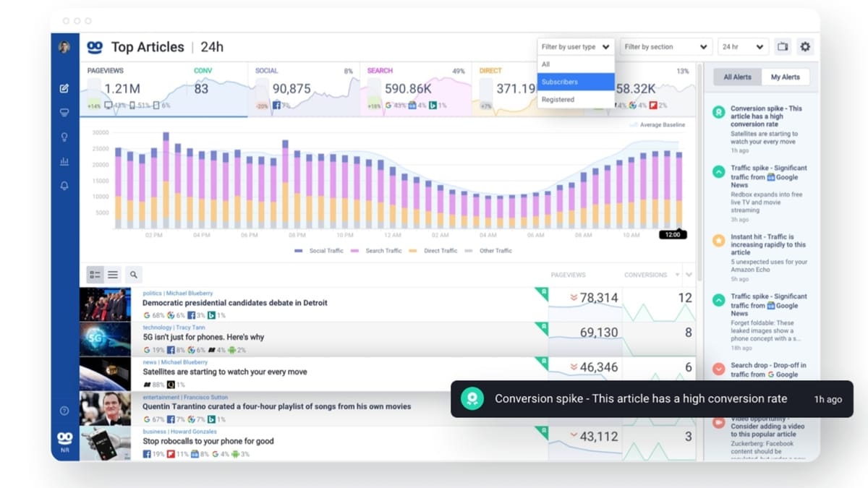Click the toast notification's conversion icon
The height and width of the screenshot is (488, 868).
coord(472,399)
